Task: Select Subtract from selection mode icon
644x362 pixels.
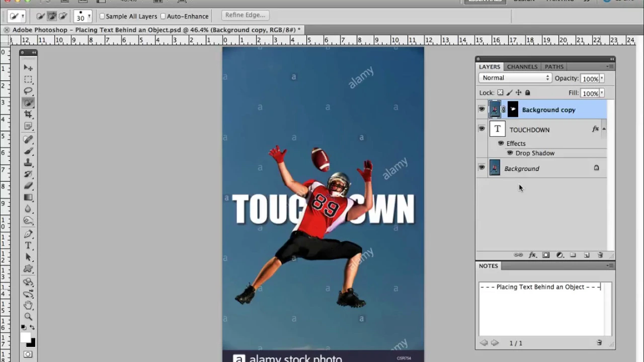Action: click(63, 16)
